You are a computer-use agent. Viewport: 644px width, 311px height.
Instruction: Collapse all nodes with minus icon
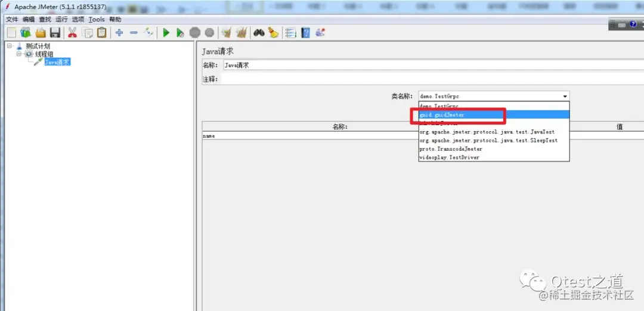134,32
